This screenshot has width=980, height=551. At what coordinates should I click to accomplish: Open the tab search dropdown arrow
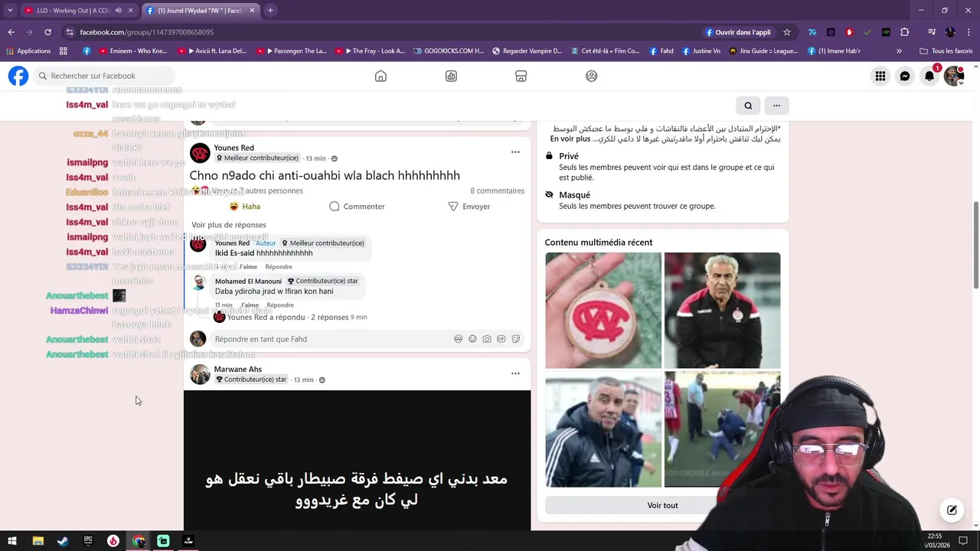[10, 11]
